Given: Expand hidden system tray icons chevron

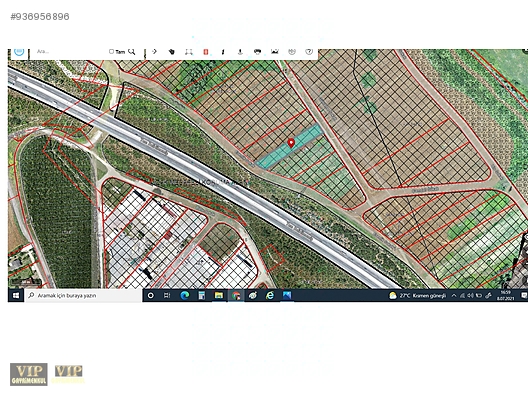Looking at the screenshot, I should 454,295.
